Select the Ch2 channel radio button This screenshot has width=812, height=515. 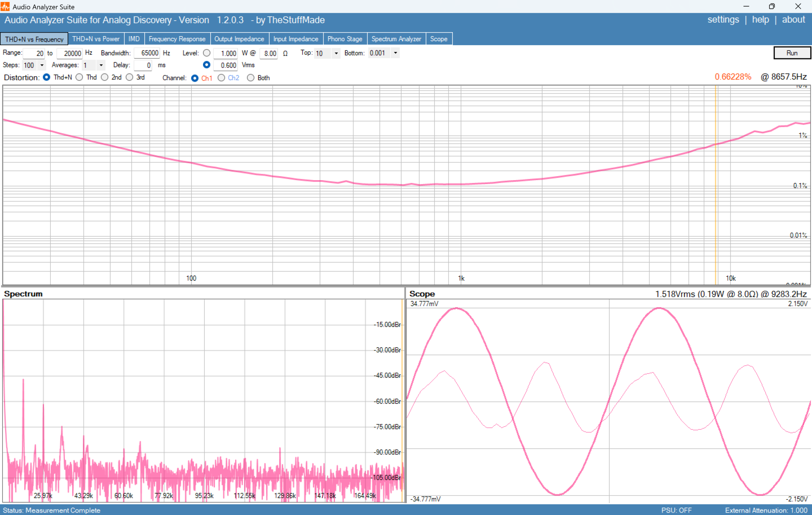tap(221, 78)
